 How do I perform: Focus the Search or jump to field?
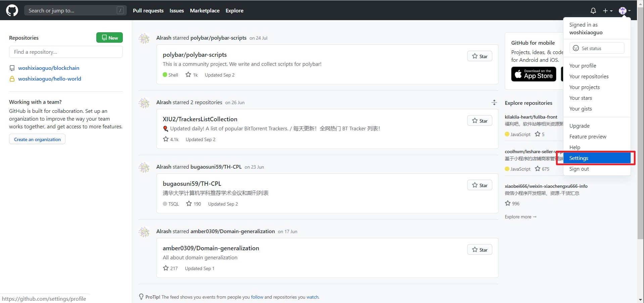(76, 10)
